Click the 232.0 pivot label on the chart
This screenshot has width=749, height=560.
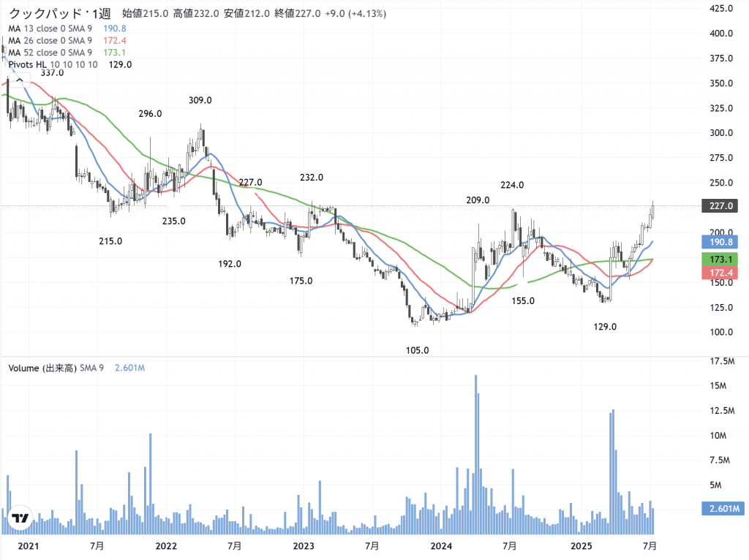coord(312,178)
